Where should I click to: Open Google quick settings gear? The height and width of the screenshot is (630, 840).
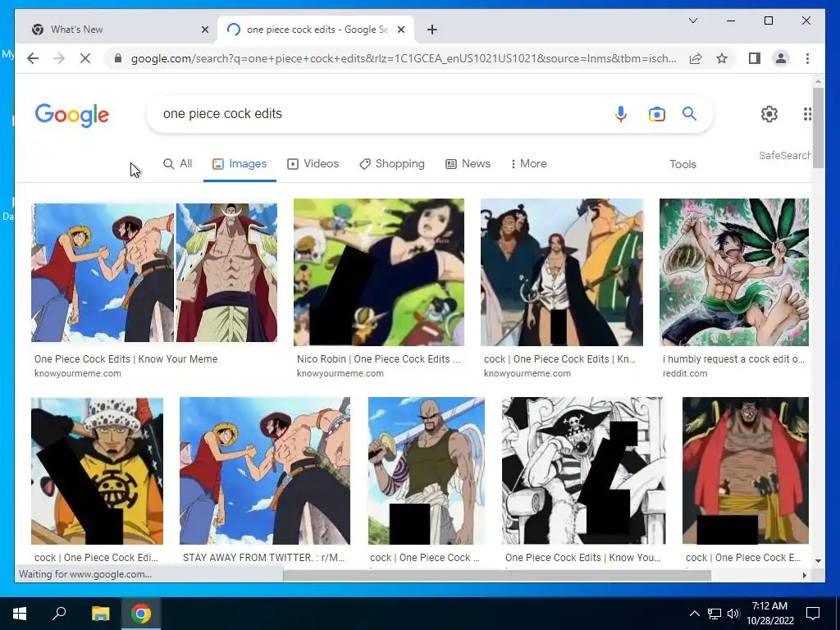click(x=769, y=113)
